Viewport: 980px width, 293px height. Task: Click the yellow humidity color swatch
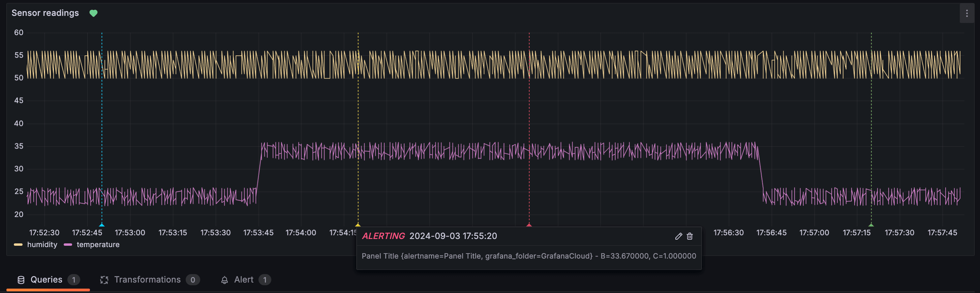tap(18, 245)
